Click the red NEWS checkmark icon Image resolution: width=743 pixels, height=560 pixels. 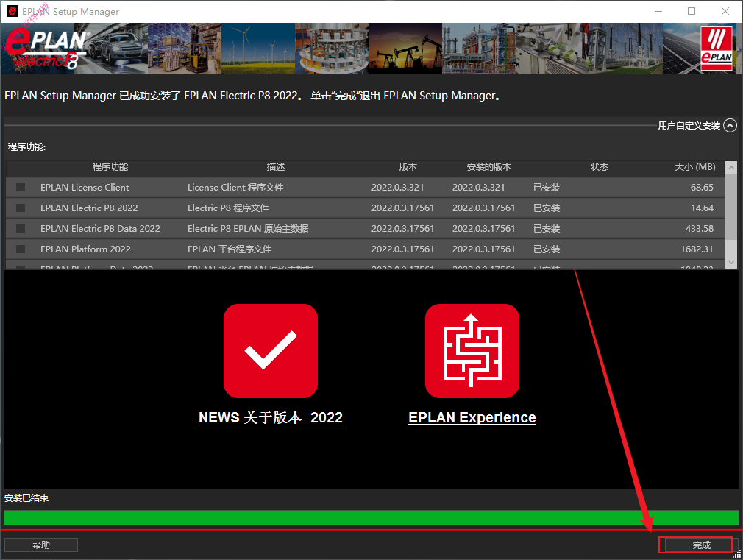click(271, 351)
